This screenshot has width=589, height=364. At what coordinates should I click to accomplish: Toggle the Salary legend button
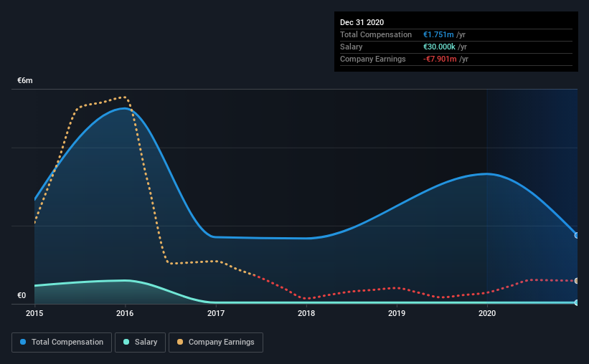(140, 343)
